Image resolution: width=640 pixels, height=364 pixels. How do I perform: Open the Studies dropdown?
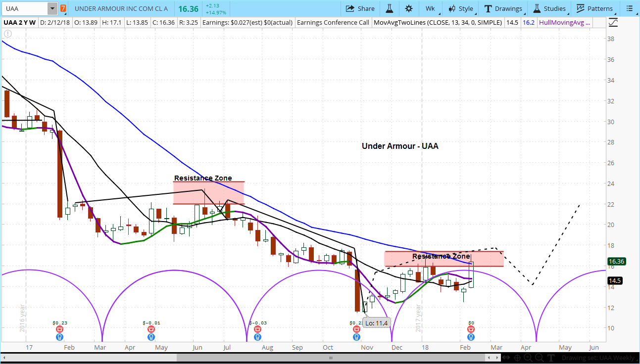point(549,8)
